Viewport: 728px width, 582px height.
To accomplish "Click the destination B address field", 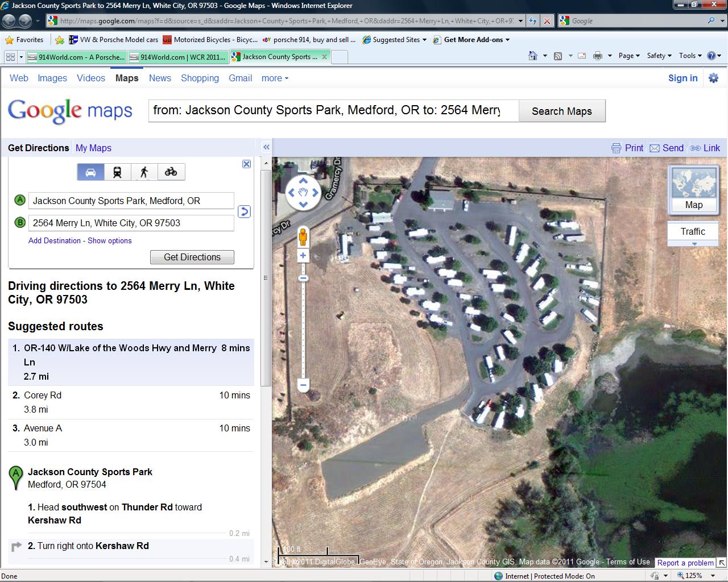I will coord(131,223).
